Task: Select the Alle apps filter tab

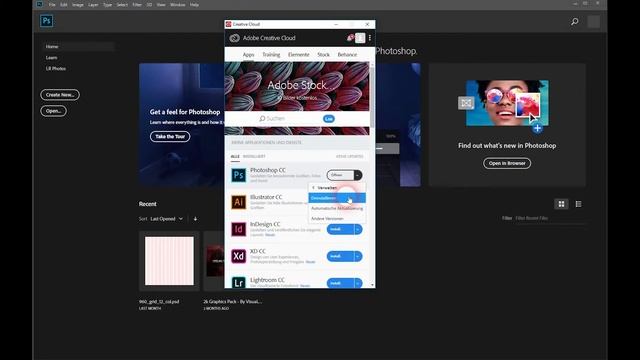Action: [x=235, y=156]
